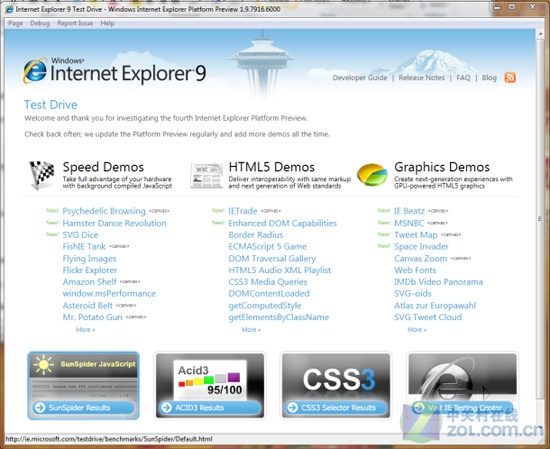550x449 pixels.
Task: Click the W3C newspaper HTML5 Demos icon
Action: tap(207, 175)
